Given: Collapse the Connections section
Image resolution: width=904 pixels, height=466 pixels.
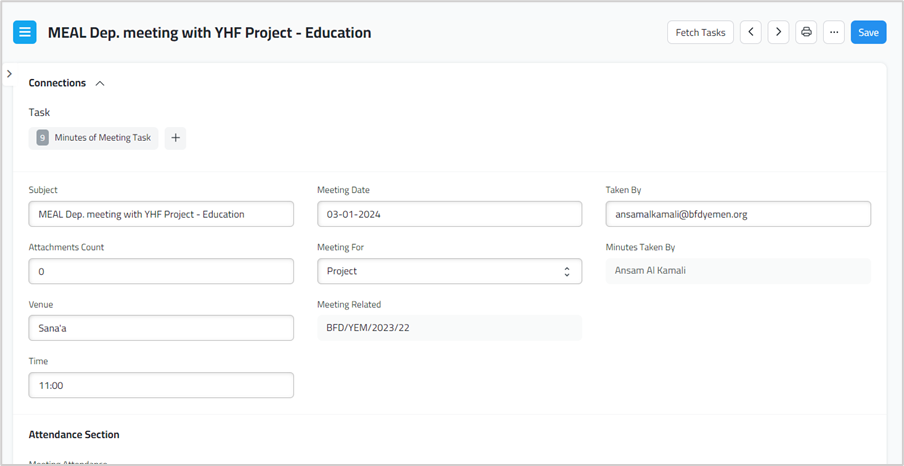Looking at the screenshot, I should point(100,84).
